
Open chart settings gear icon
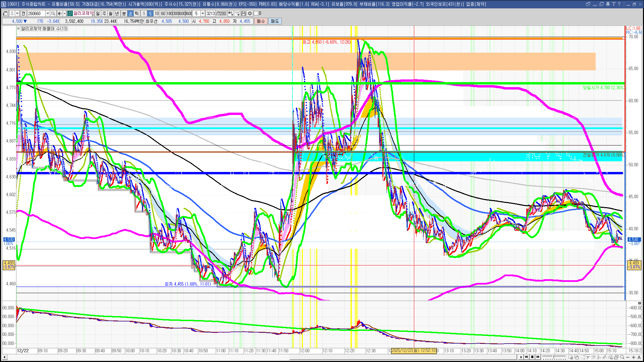[250, 13]
